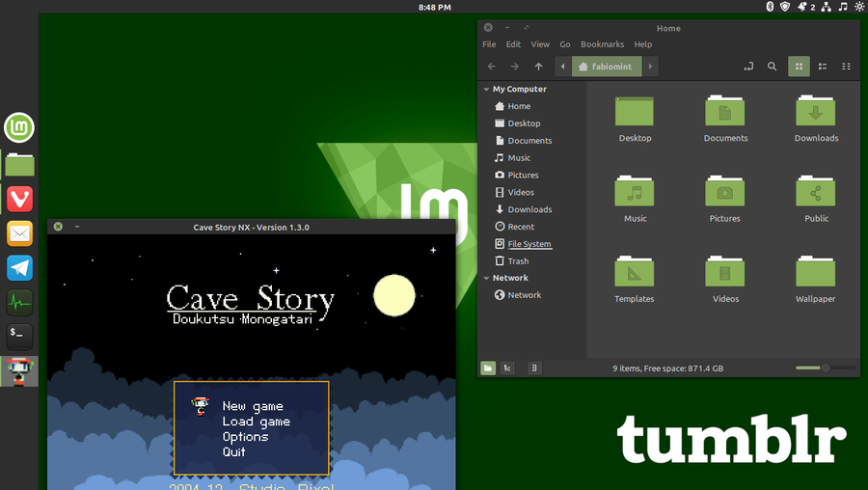This screenshot has width=868, height=490.
Task: Toggle location entry in file manager
Action: (x=748, y=67)
